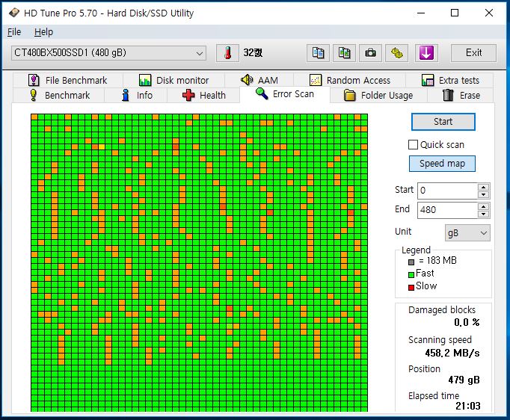Click the gray 183 MB legend swatch
Image resolution: width=510 pixels, height=420 pixels.
point(411,262)
